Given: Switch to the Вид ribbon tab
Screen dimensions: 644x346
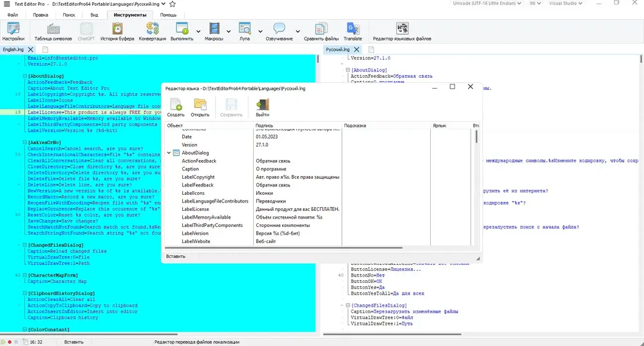Looking at the screenshot, I should (x=94, y=15).
